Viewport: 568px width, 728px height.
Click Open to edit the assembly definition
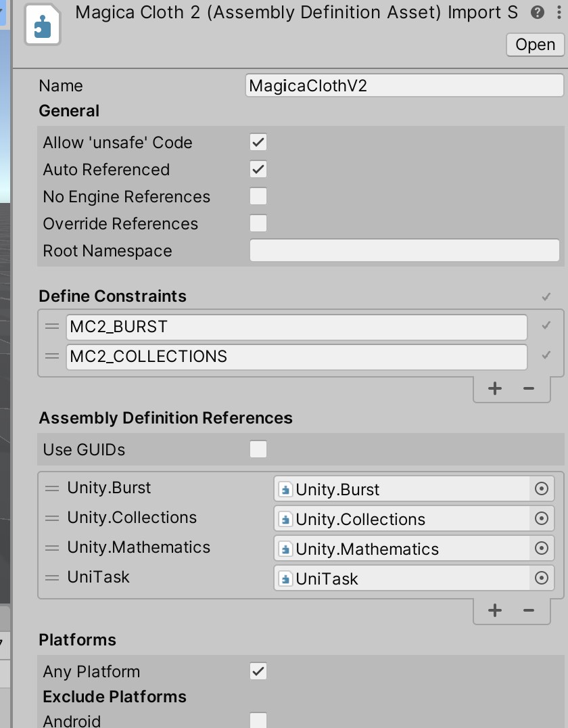535,45
